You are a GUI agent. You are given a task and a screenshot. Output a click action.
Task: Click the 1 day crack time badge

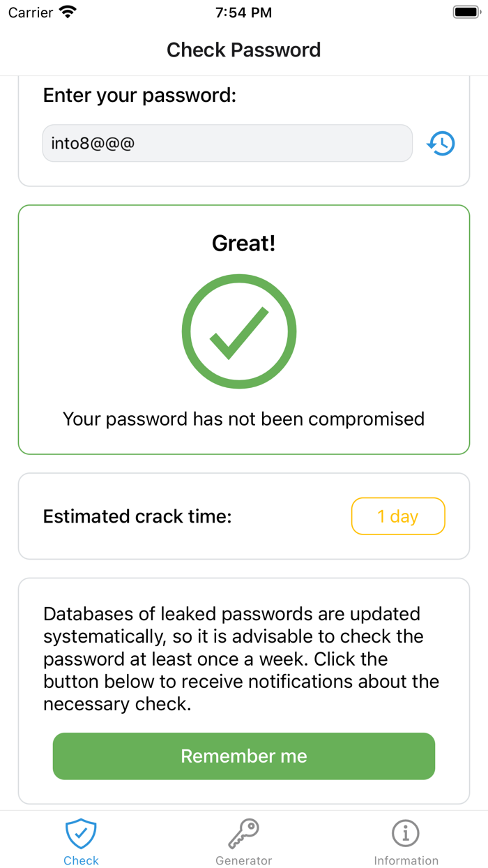398,516
